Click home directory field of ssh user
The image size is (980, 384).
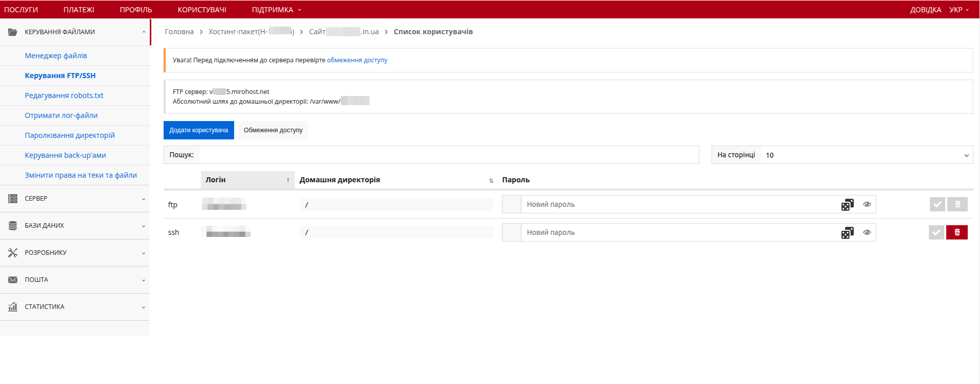point(396,232)
